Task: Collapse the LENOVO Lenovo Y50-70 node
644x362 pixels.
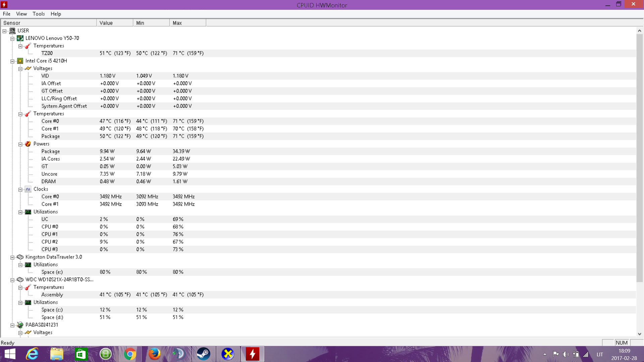Action: coord(12,39)
